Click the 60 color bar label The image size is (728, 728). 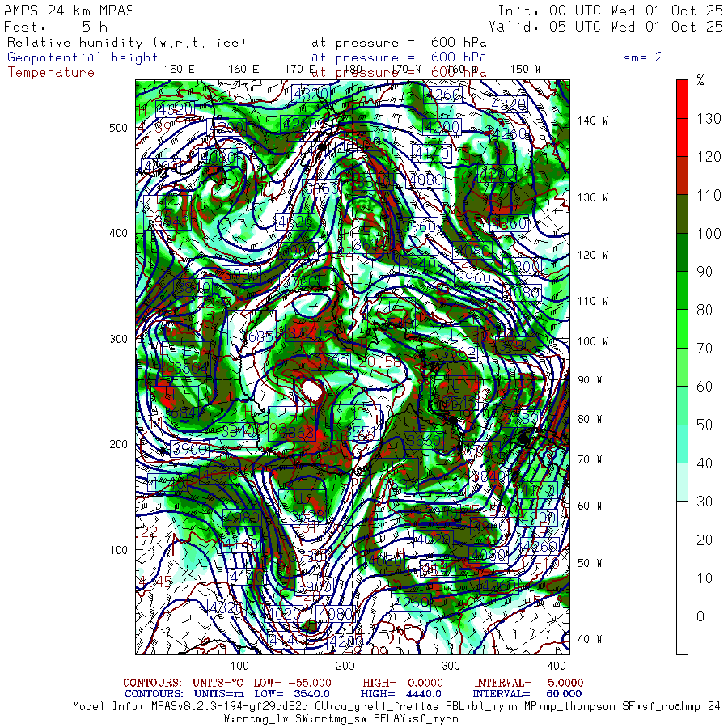pyautogui.click(x=705, y=387)
